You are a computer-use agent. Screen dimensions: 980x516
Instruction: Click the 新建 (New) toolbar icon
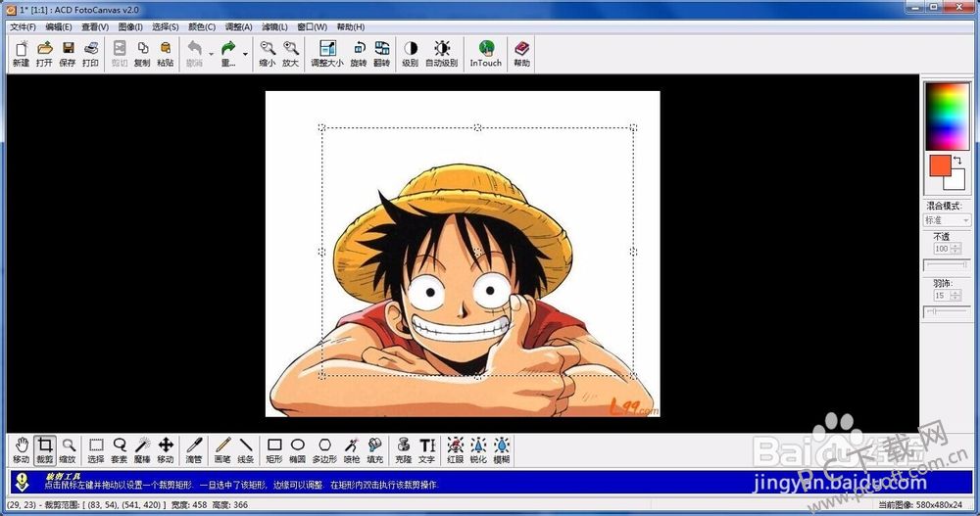(22, 53)
